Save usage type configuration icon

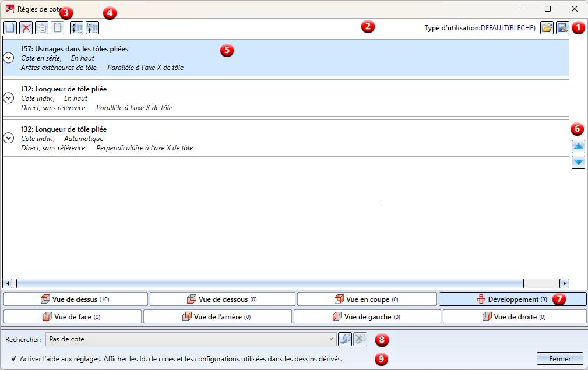click(x=562, y=28)
